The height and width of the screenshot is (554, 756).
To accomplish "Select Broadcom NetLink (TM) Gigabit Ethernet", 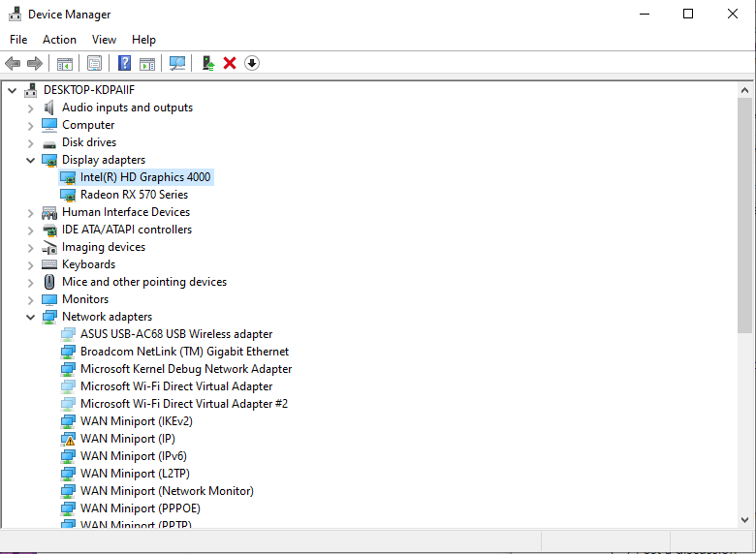I will click(x=185, y=352).
